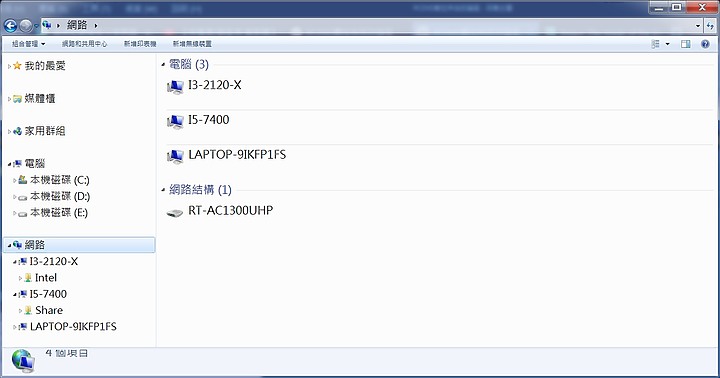The image size is (720, 378).
Task: Open view options dropdown arrow
Action: tap(668, 44)
